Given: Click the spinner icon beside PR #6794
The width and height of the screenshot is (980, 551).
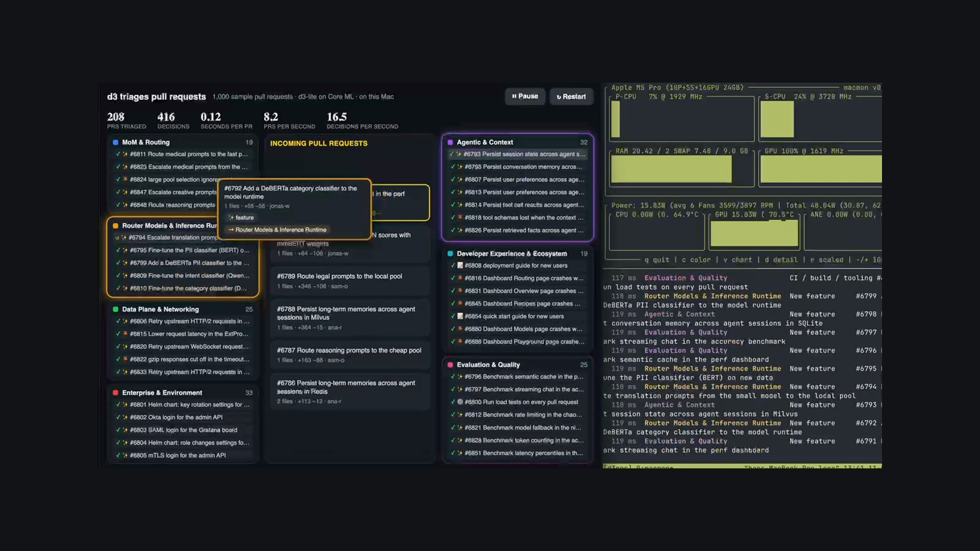Looking at the screenshot, I should [x=117, y=238].
